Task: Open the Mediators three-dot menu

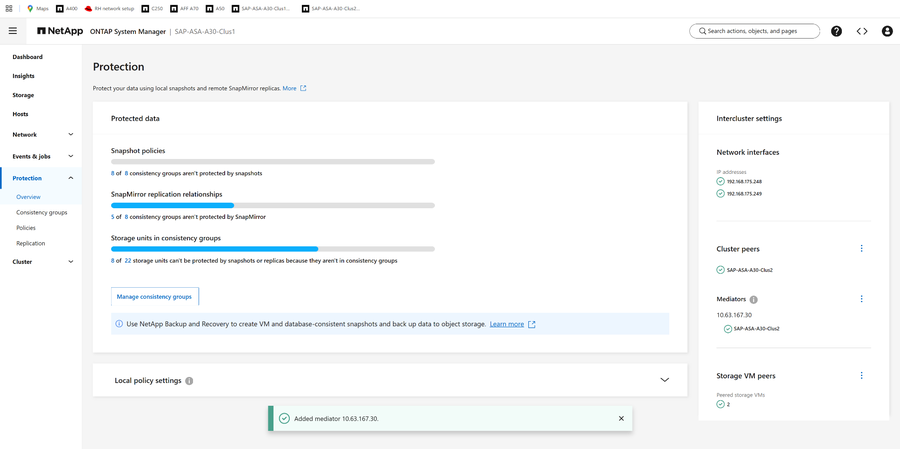Action: pyautogui.click(x=862, y=299)
